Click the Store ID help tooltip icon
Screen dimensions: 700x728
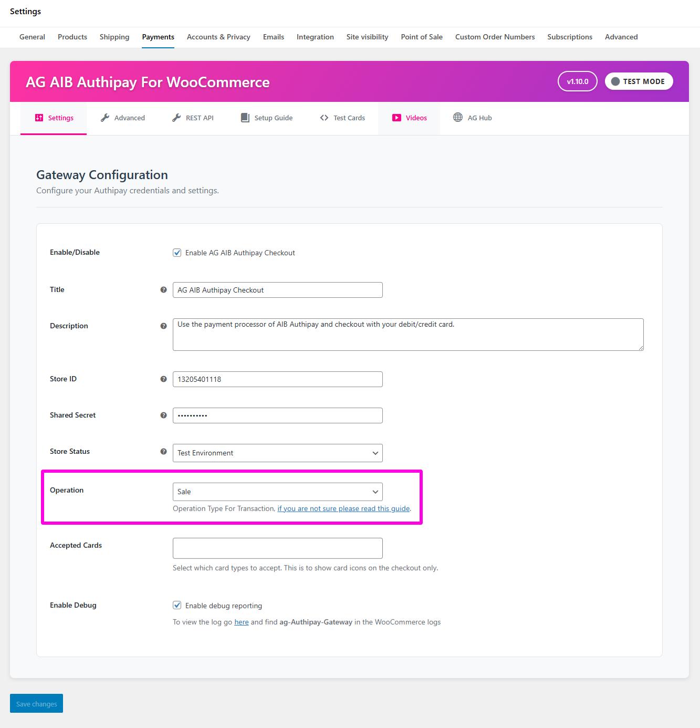click(x=163, y=379)
